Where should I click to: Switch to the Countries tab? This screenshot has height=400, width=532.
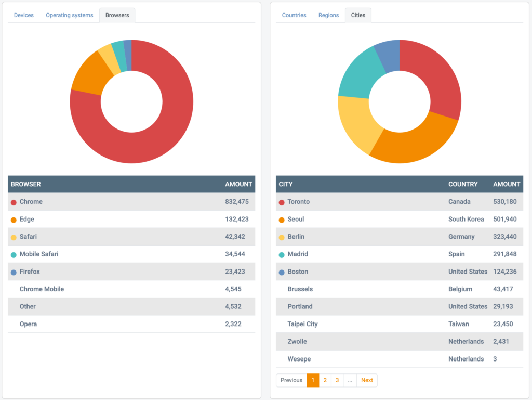pyautogui.click(x=294, y=15)
